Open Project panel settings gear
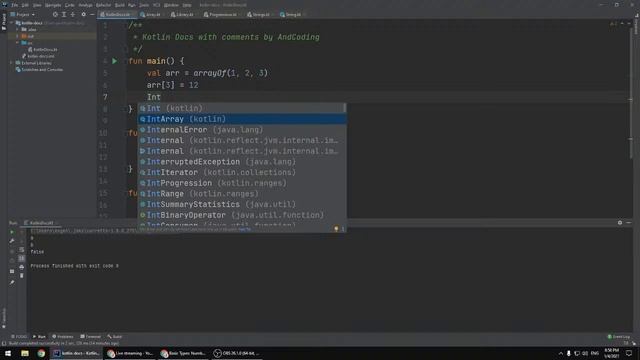 pyautogui.click(x=84, y=14)
